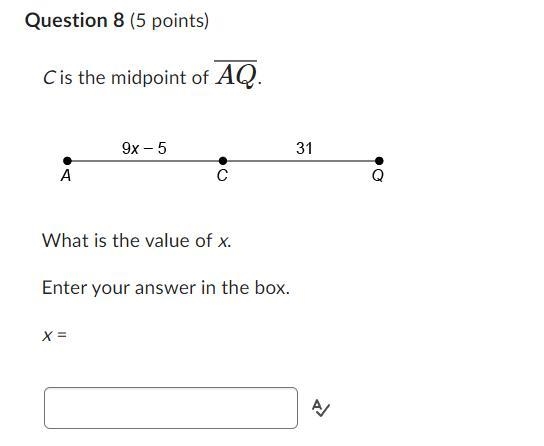
Task: Click 'What is the value of x' text
Action: (137, 240)
